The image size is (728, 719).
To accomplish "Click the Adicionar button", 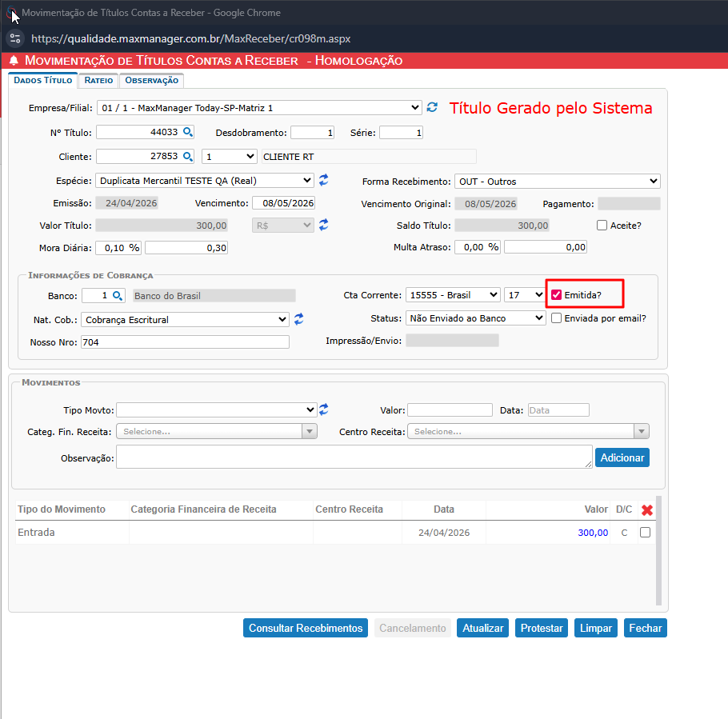I will (x=622, y=457).
